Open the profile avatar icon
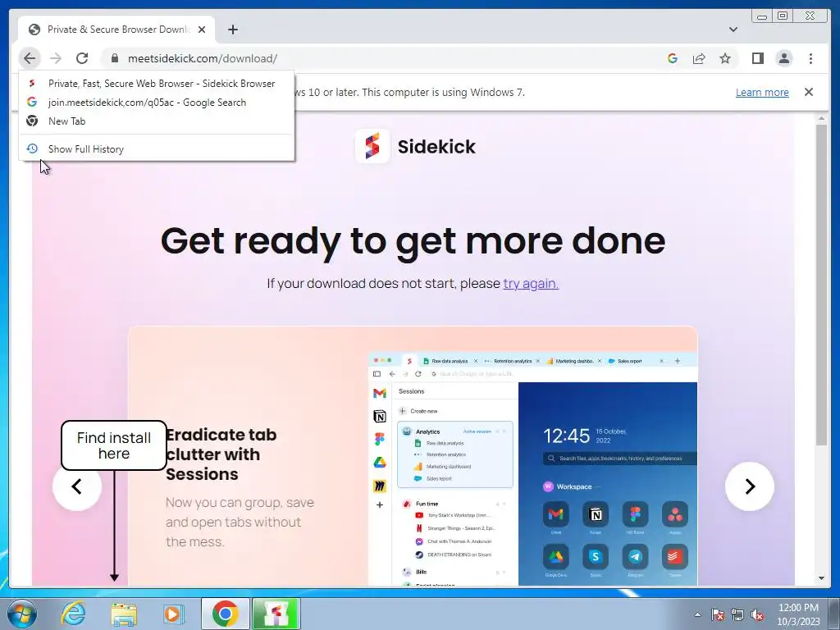Screen dimensions: 840x630 (784, 58)
